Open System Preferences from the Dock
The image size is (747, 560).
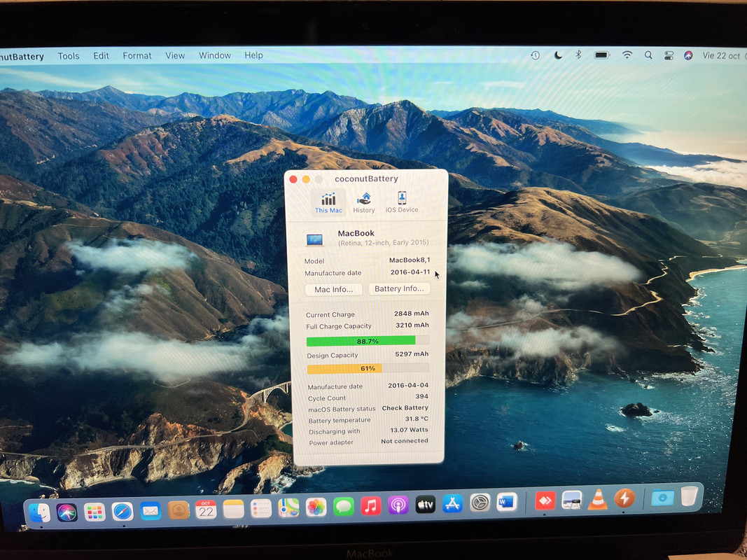point(480,503)
